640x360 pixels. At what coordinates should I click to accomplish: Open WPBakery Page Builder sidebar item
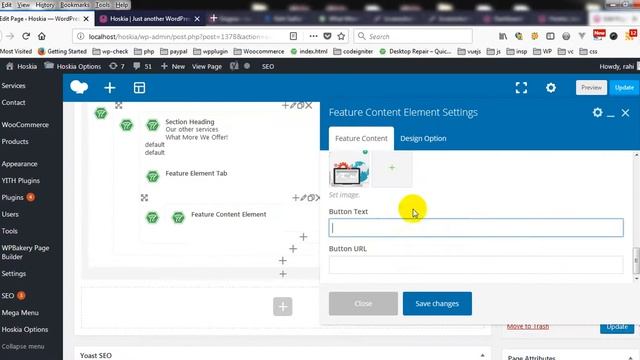coord(25,252)
